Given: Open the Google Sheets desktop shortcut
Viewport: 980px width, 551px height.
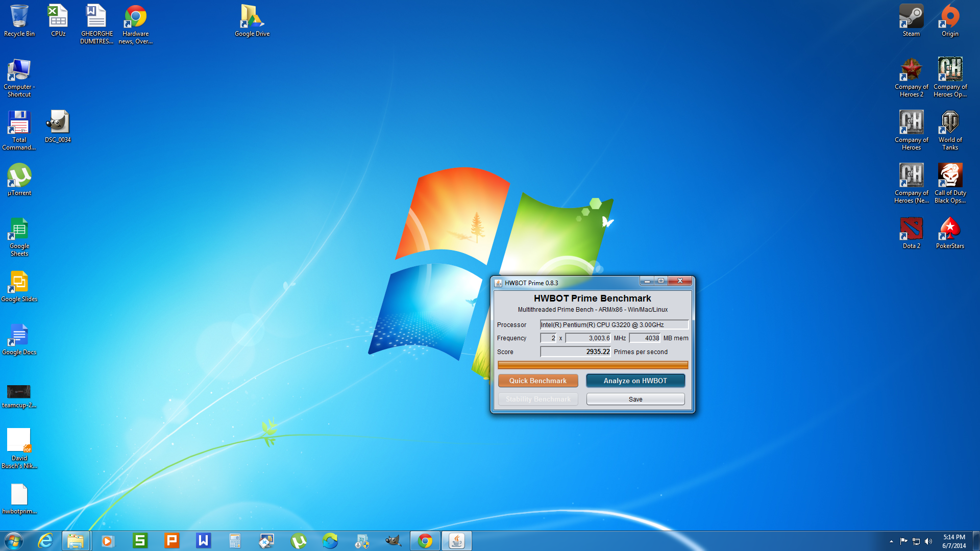Looking at the screenshot, I should point(19,237).
